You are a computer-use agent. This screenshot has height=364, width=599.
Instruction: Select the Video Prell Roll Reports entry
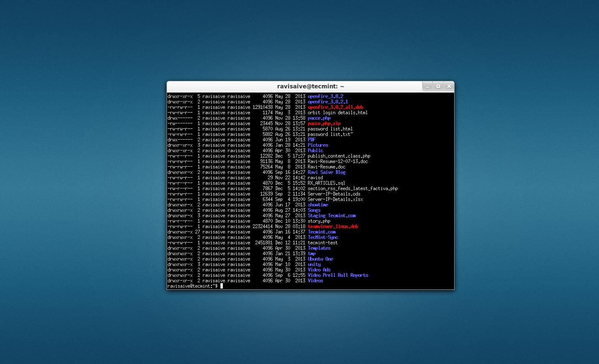pyautogui.click(x=337, y=275)
